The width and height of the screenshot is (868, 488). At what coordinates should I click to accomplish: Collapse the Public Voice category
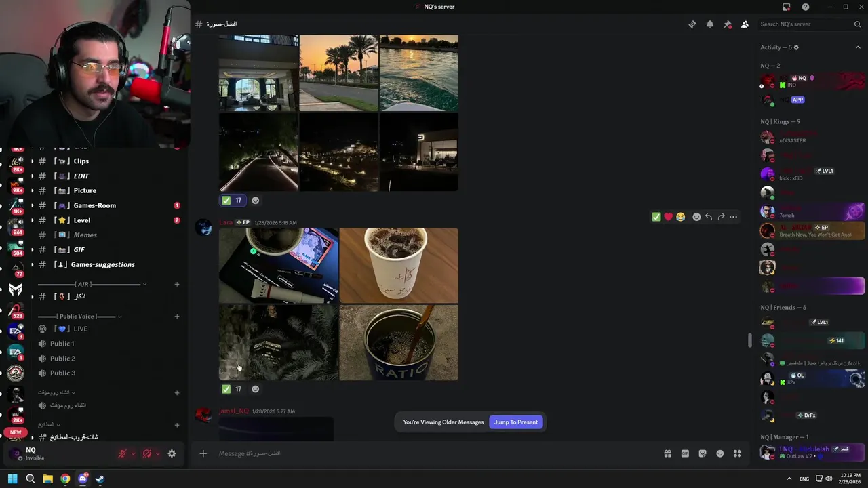click(80, 317)
